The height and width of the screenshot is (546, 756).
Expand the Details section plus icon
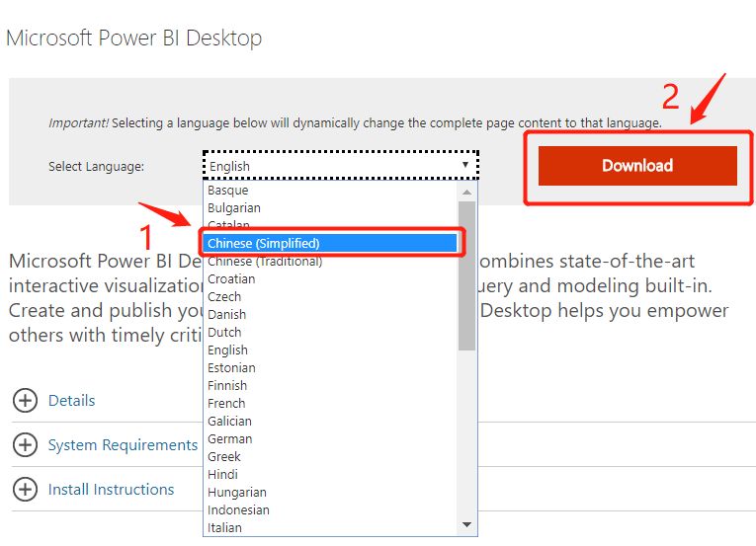point(25,401)
